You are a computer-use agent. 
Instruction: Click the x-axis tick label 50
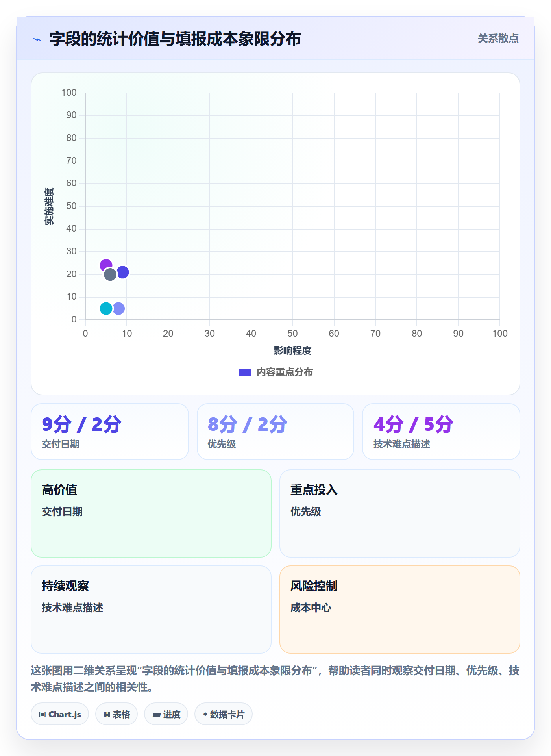pos(292,334)
